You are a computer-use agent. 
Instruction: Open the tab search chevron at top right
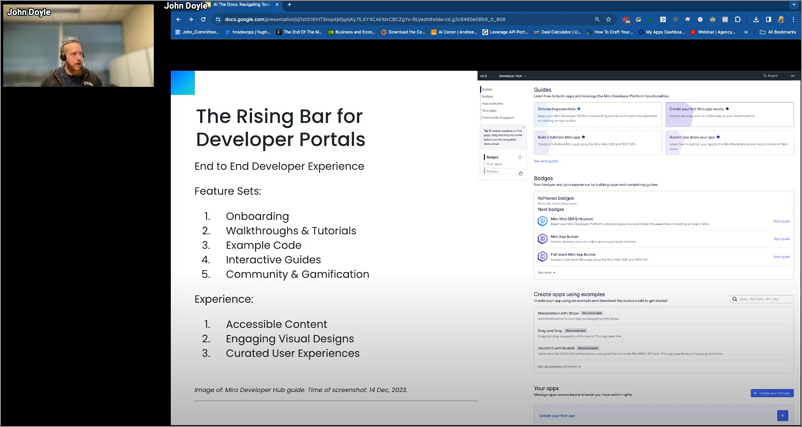pyautogui.click(x=795, y=5)
